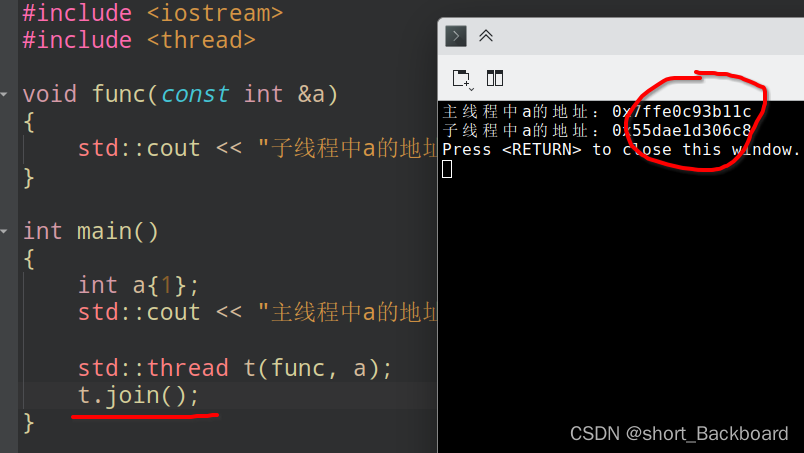The height and width of the screenshot is (453, 804).
Task: Open a new terminal tab
Action: 460,78
